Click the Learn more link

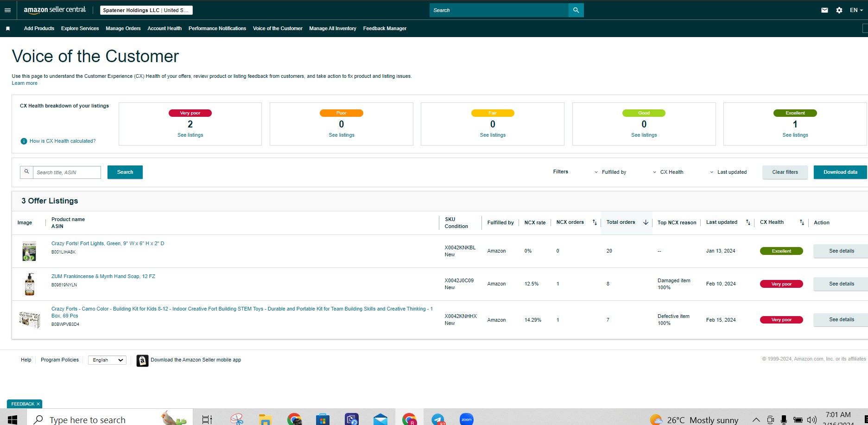25,83
